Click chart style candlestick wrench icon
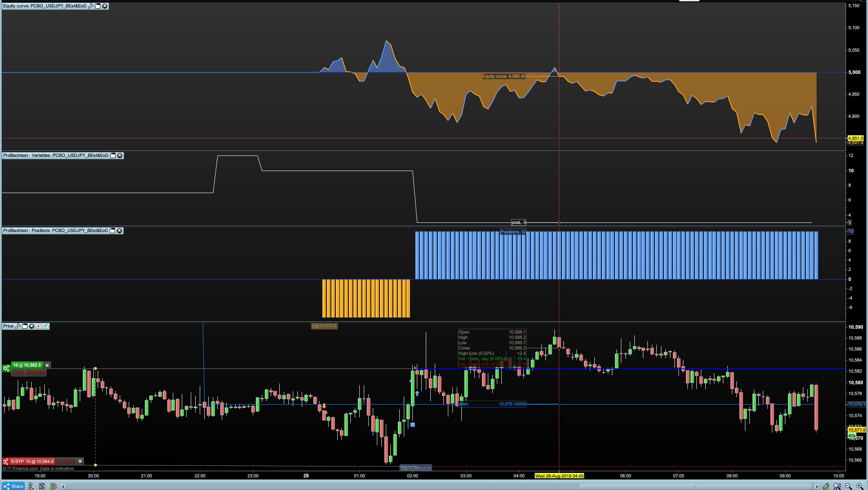The height and width of the screenshot is (490, 868). point(826,486)
